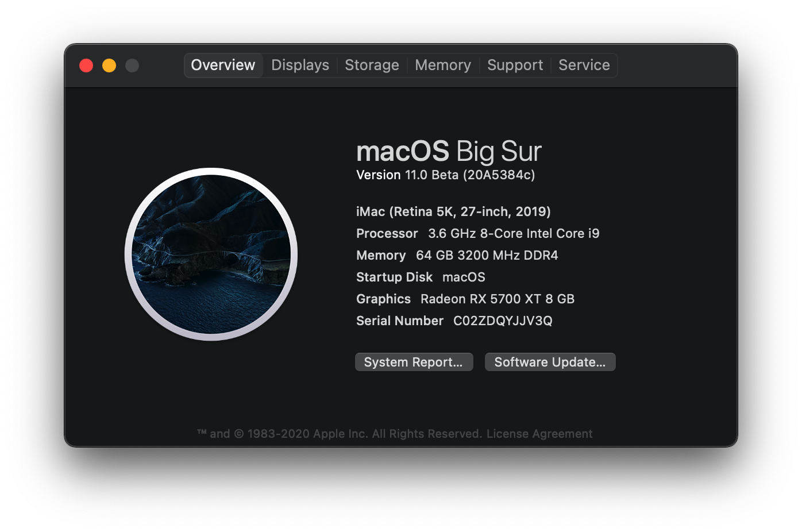This screenshot has width=802, height=532.
Task: Minimize the window with yellow button
Action: point(109,65)
